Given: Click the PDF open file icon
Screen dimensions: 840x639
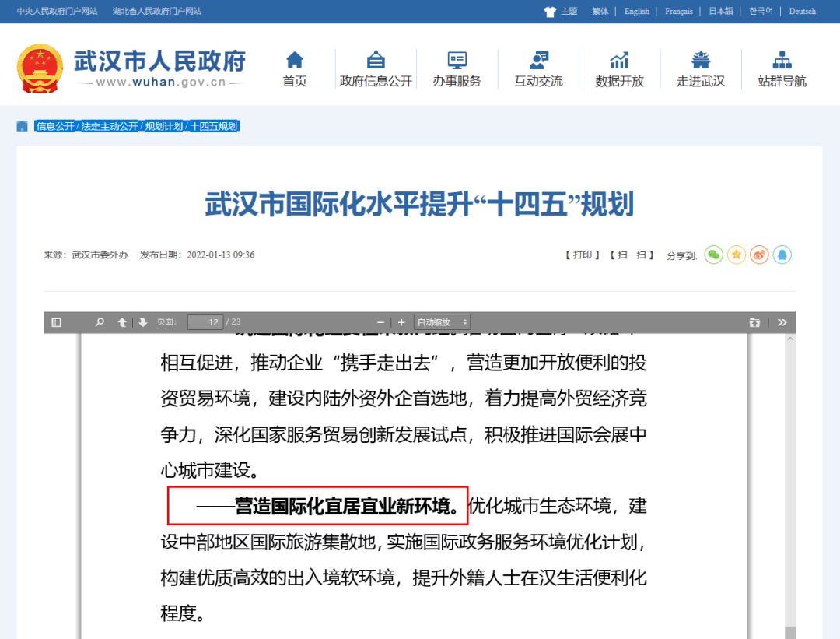Looking at the screenshot, I should pos(754,322).
